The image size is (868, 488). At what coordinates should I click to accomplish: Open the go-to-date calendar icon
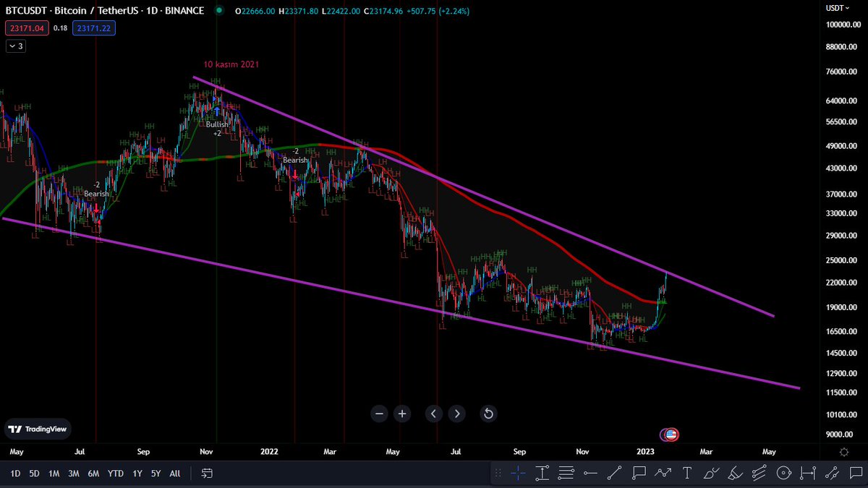click(x=207, y=474)
